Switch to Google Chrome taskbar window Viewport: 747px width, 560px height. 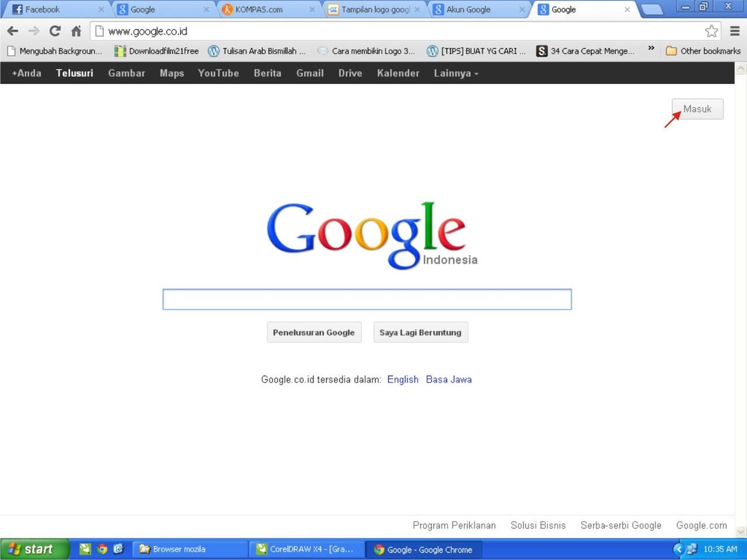[x=424, y=549]
